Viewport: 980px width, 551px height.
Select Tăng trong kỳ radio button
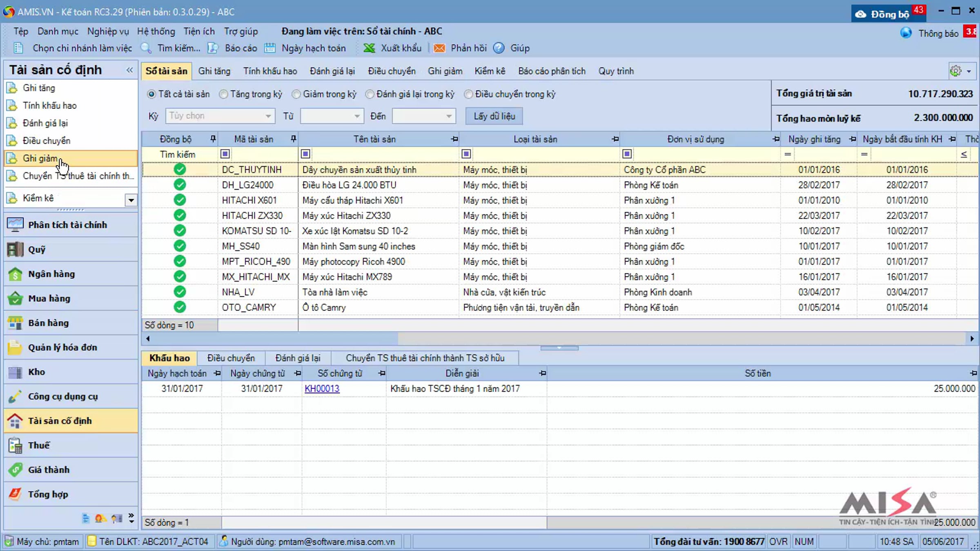point(223,94)
